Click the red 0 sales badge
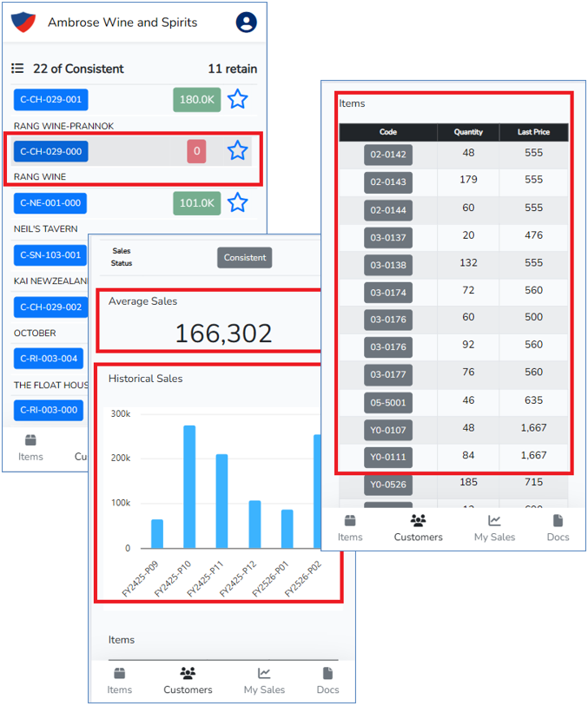 tap(197, 151)
